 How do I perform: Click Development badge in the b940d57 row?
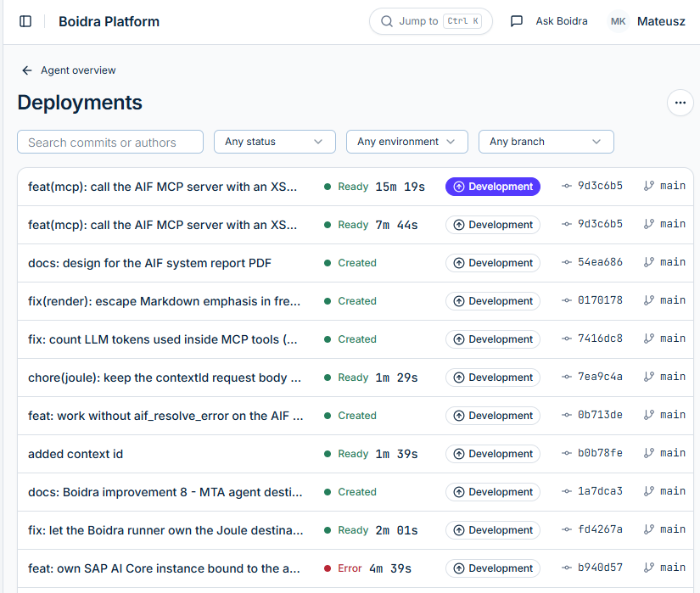[493, 568]
